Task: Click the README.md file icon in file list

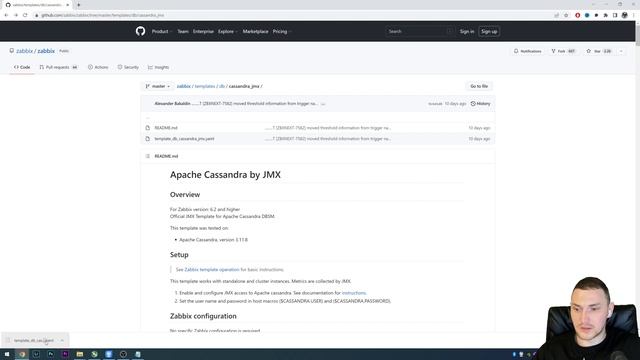Action: coord(148,128)
